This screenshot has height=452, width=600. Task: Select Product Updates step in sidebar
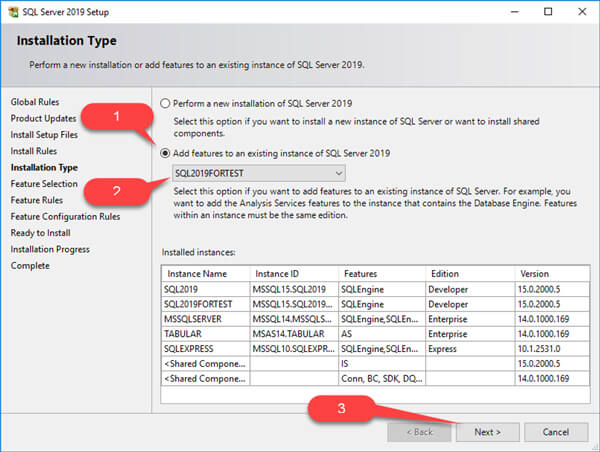[43, 118]
